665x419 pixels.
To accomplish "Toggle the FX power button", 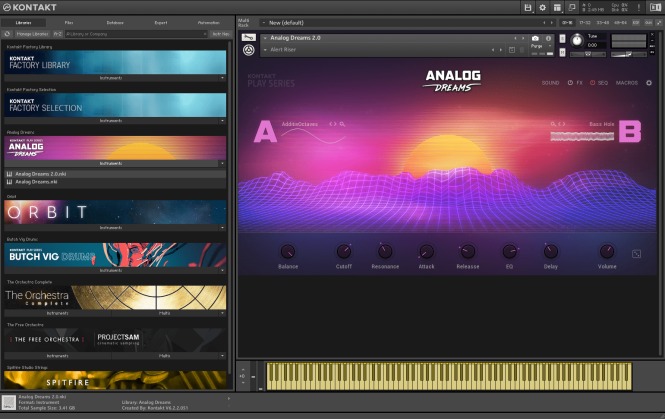I will pyautogui.click(x=570, y=83).
